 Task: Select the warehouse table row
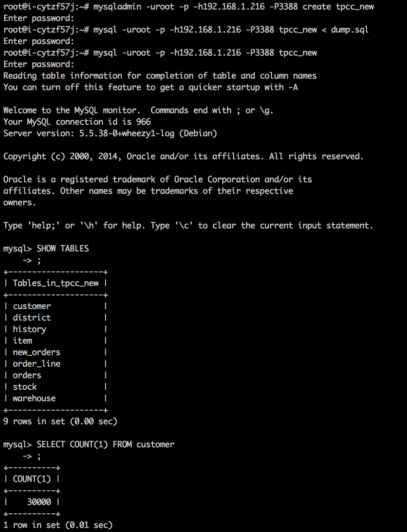(x=34, y=398)
